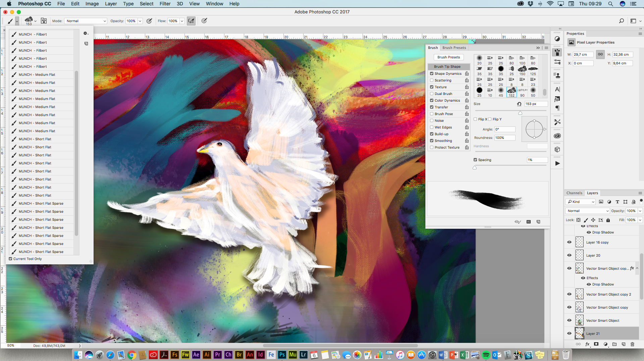Open the Adjustments panel icon
Image resolution: width=644 pixels, height=361 pixels.
tap(557, 39)
